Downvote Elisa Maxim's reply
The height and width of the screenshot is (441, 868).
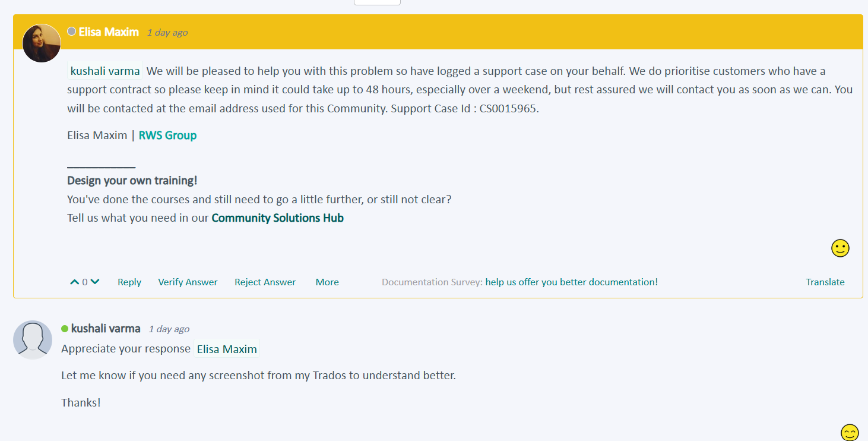(95, 281)
